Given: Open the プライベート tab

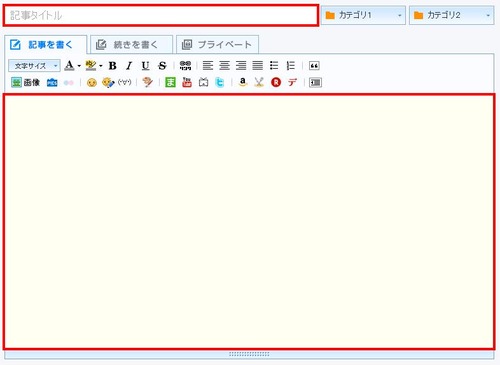Looking at the screenshot, I should [x=217, y=45].
